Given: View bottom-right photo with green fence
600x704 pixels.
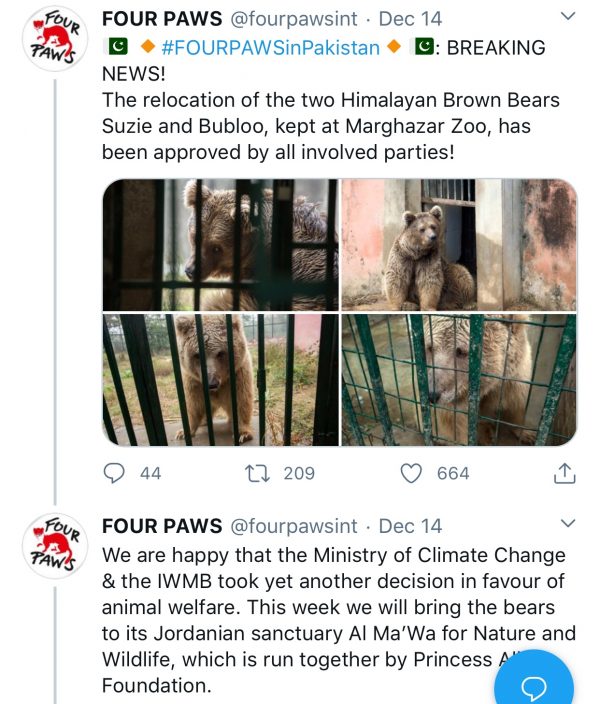Looking at the screenshot, I should point(459,380).
